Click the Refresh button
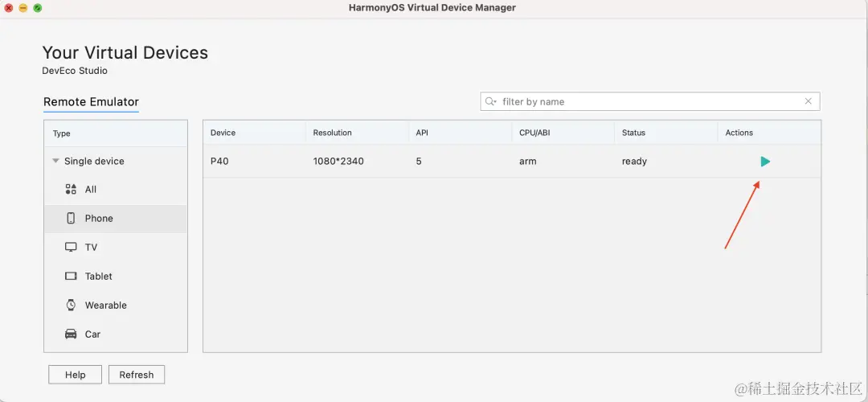The height and width of the screenshot is (402, 868). pos(137,375)
